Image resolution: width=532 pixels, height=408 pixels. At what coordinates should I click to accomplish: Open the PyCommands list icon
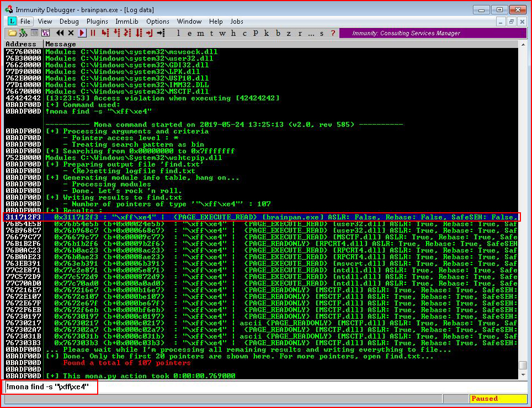click(x=45, y=33)
